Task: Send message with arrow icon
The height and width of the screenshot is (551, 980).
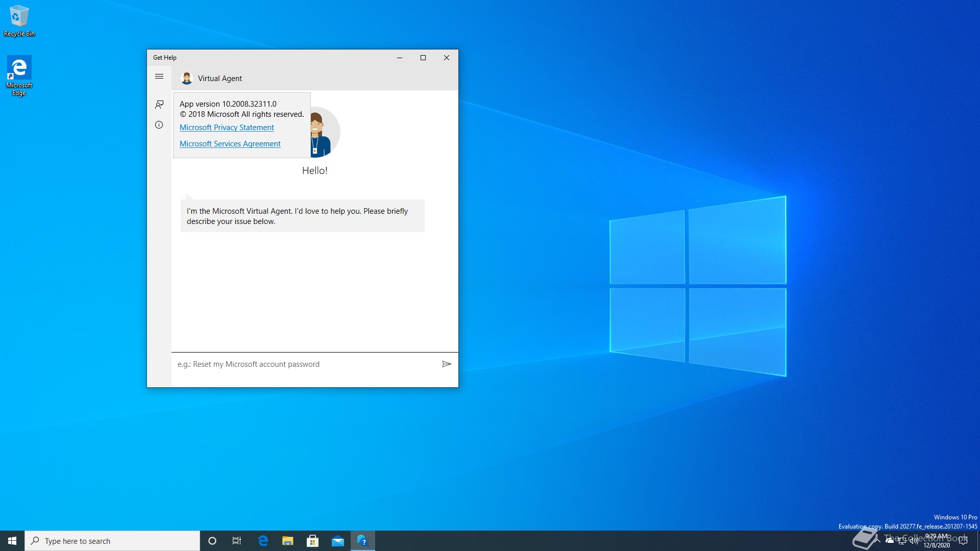Action: point(447,364)
